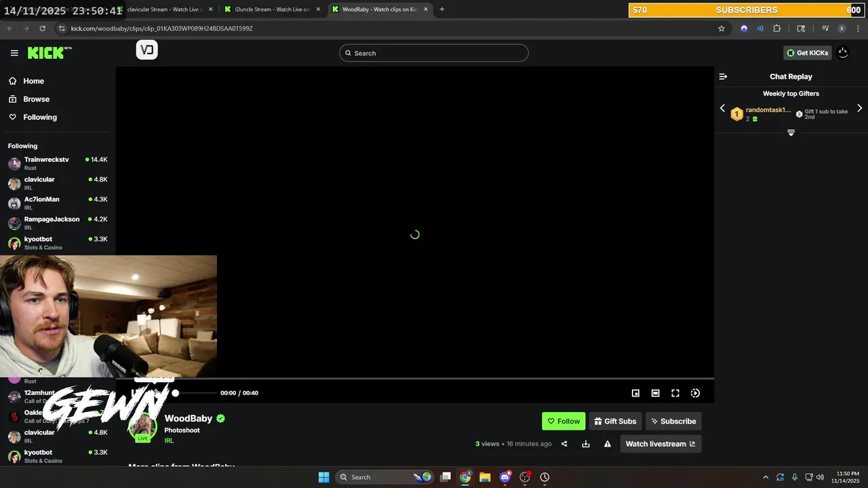Download the clip
The height and width of the screenshot is (488, 868).
586,444
